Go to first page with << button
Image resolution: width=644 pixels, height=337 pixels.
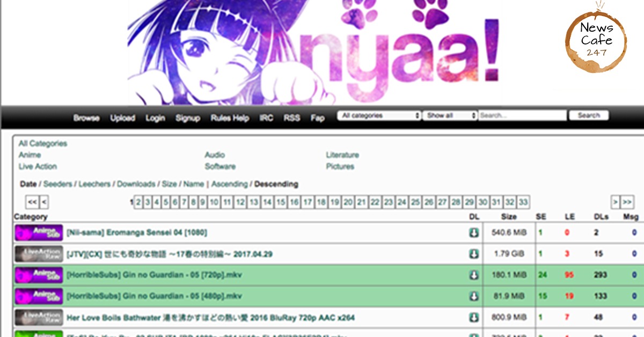(x=32, y=202)
